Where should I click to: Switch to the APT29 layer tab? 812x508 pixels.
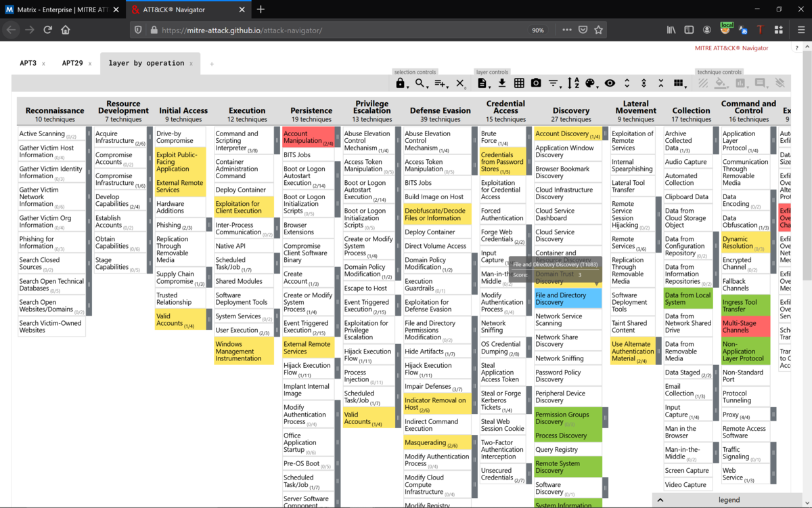[72, 63]
